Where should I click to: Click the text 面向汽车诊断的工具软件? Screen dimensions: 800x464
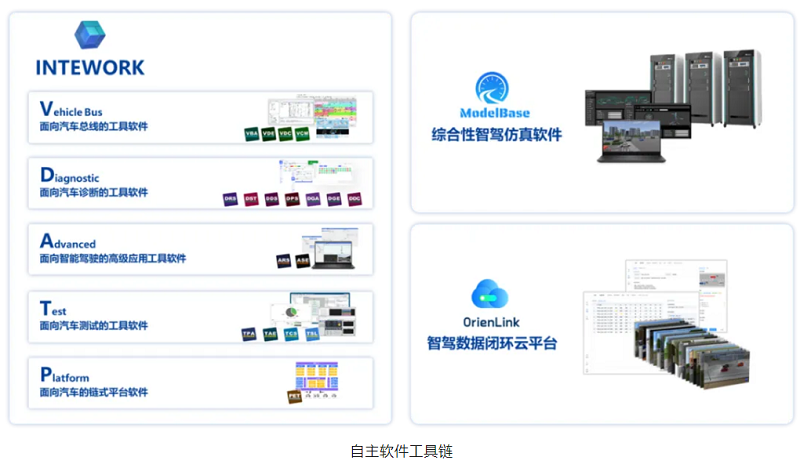click(94, 192)
